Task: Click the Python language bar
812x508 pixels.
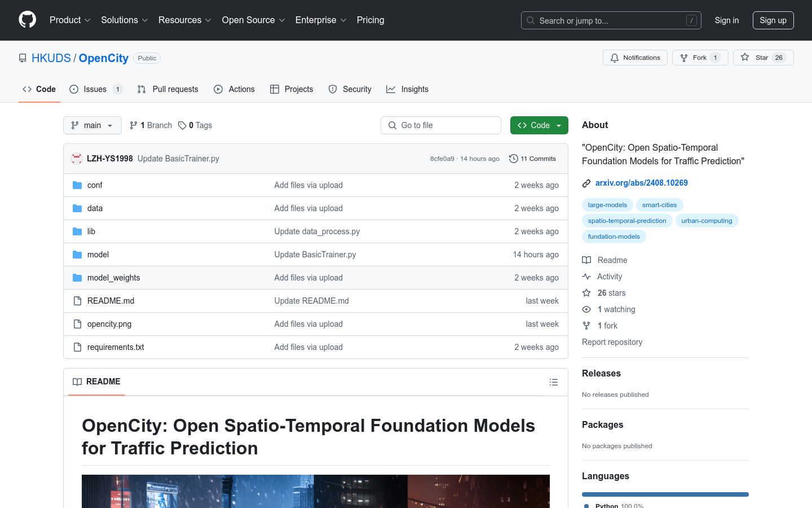Action: pos(665,494)
